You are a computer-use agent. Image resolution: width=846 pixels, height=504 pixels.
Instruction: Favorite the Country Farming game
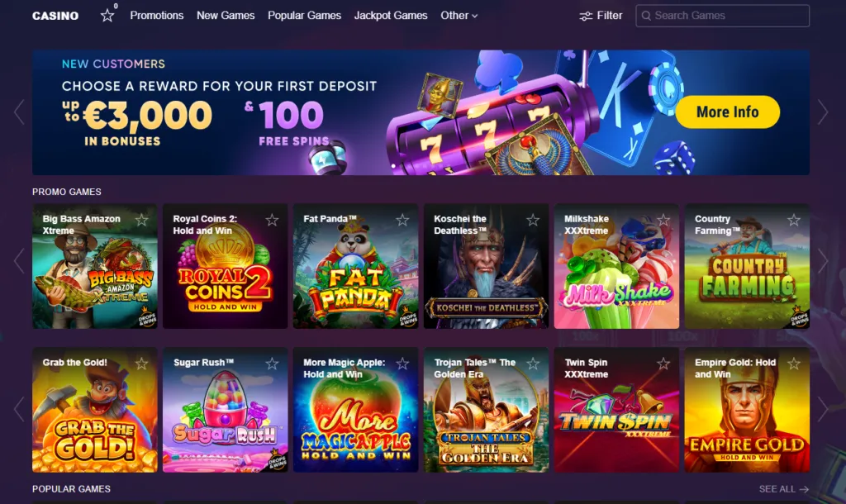[x=794, y=220]
